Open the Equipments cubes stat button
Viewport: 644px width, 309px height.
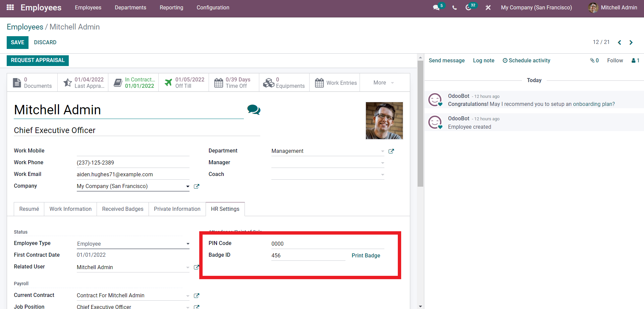(284, 82)
